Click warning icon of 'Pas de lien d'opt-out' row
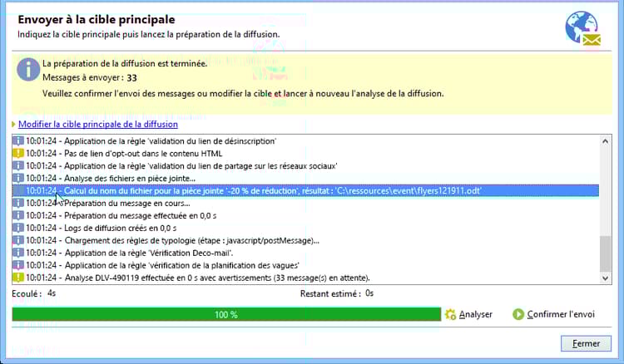624x364 pixels. tap(18, 154)
